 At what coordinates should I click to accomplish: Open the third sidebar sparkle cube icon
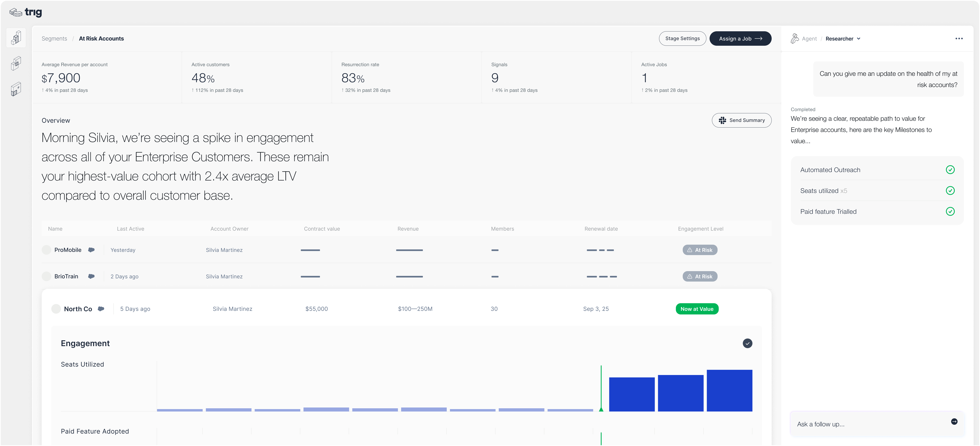coord(16,89)
